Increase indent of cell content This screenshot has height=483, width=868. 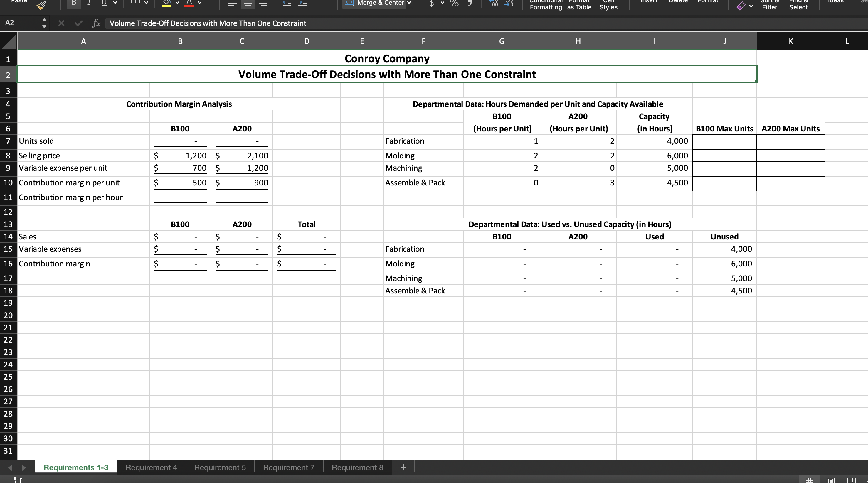point(302,3)
